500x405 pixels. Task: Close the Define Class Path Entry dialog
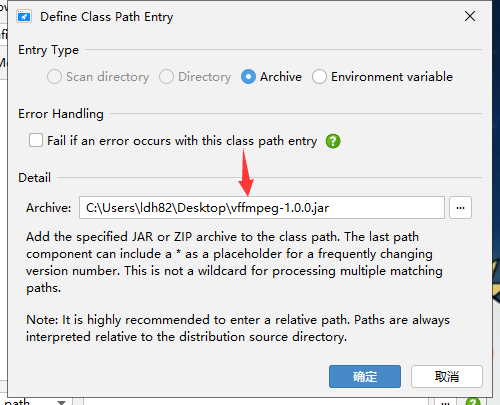coord(470,16)
